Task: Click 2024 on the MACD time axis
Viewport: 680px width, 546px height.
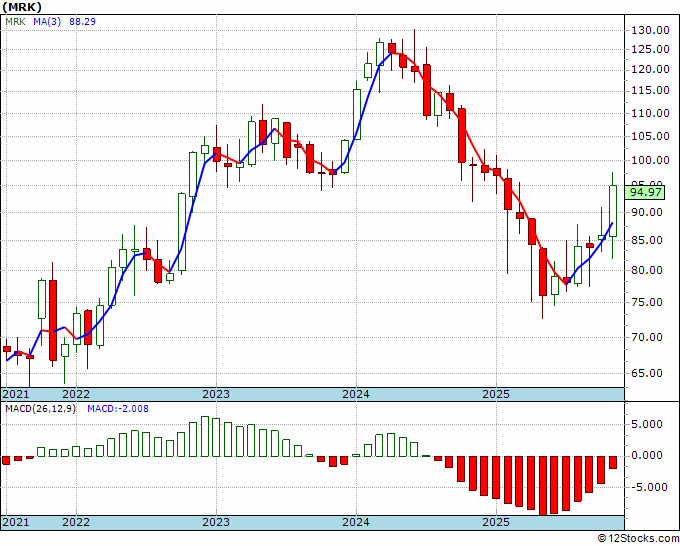Action: (356, 522)
